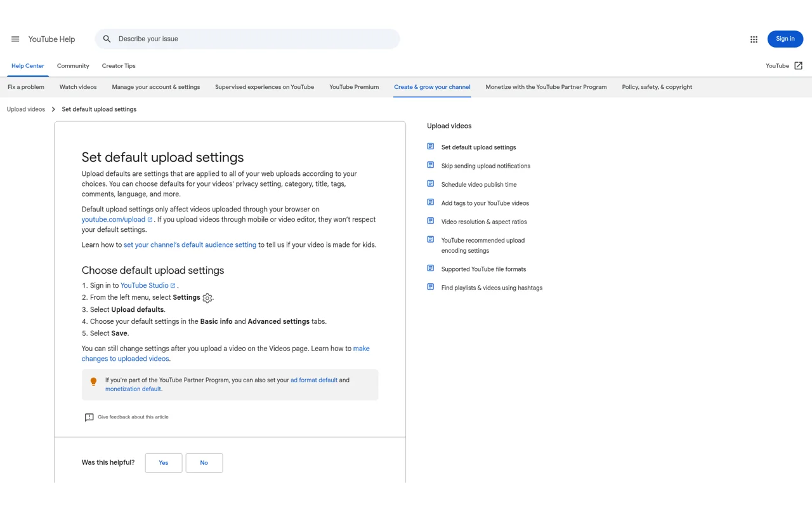Open the Google apps grid

tap(754, 39)
